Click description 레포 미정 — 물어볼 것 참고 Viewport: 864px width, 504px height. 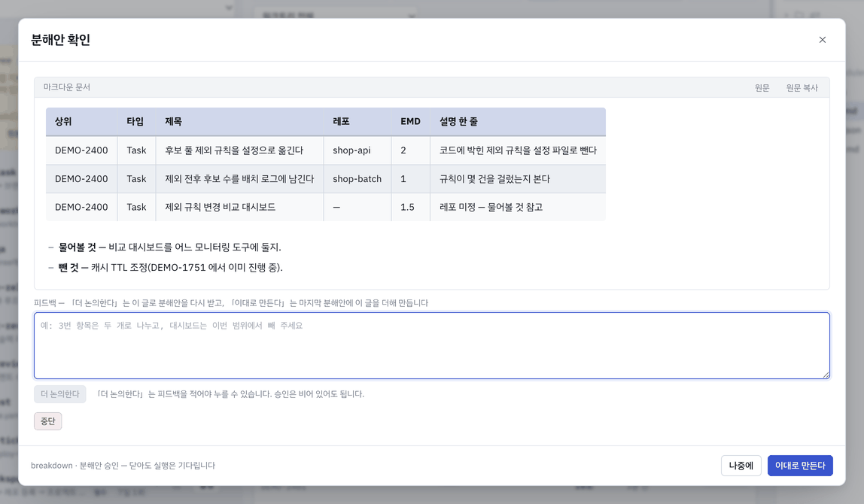click(x=491, y=207)
